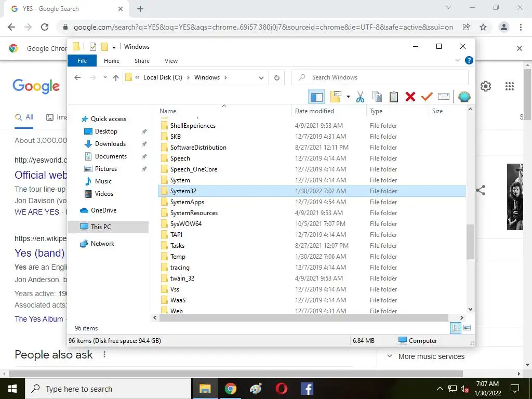Open the Share ribbon tab
The height and width of the screenshot is (399, 532).
coord(142,61)
